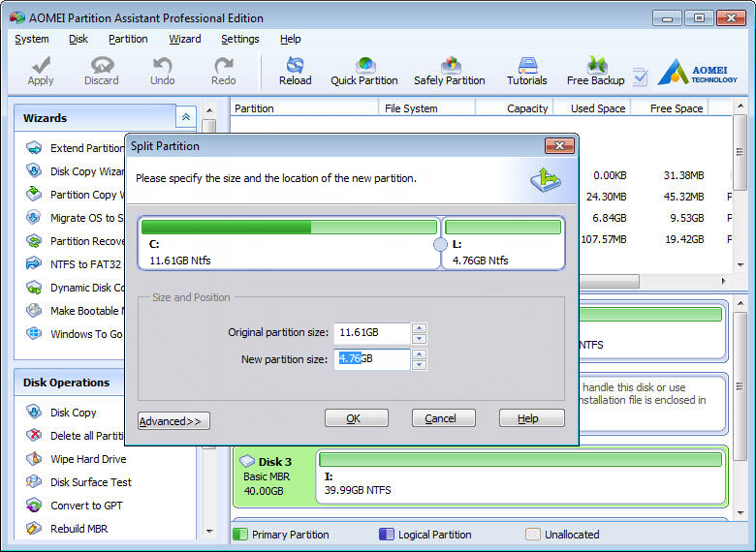Image resolution: width=756 pixels, height=552 pixels.
Task: Click the C: partition bar in dialog
Action: tap(289, 227)
